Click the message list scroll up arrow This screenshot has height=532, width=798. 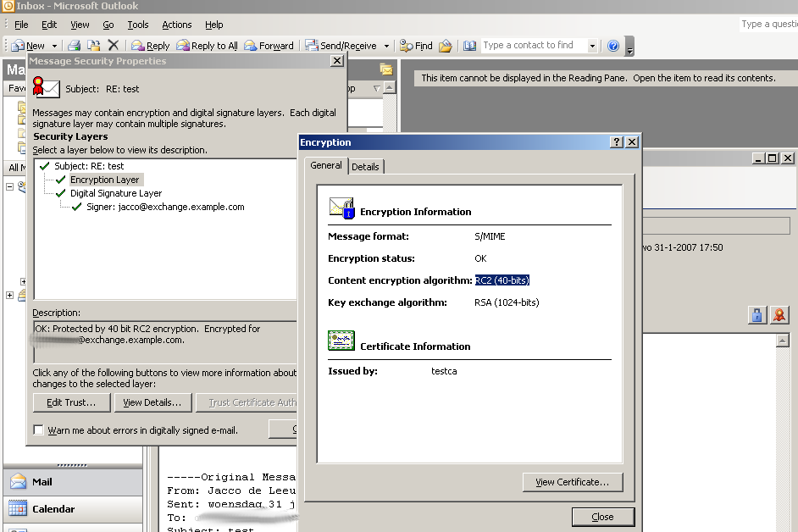tap(390, 87)
